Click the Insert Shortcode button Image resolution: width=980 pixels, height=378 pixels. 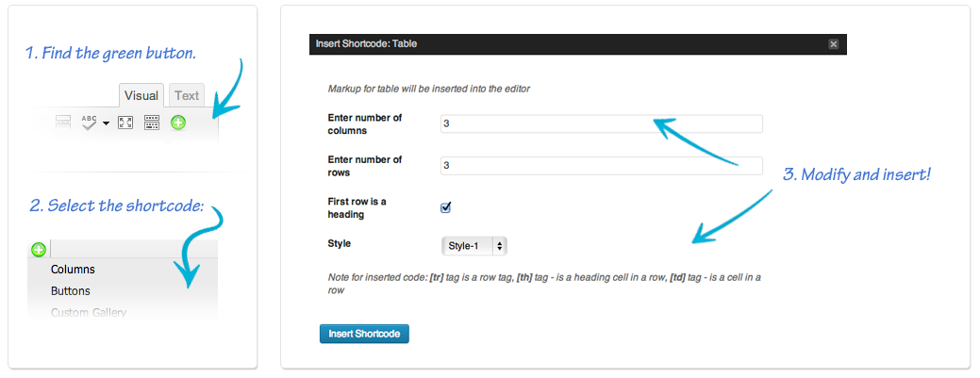click(x=364, y=334)
